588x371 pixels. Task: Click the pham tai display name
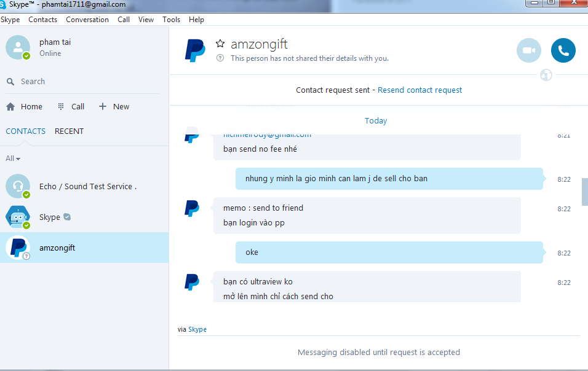click(x=55, y=42)
